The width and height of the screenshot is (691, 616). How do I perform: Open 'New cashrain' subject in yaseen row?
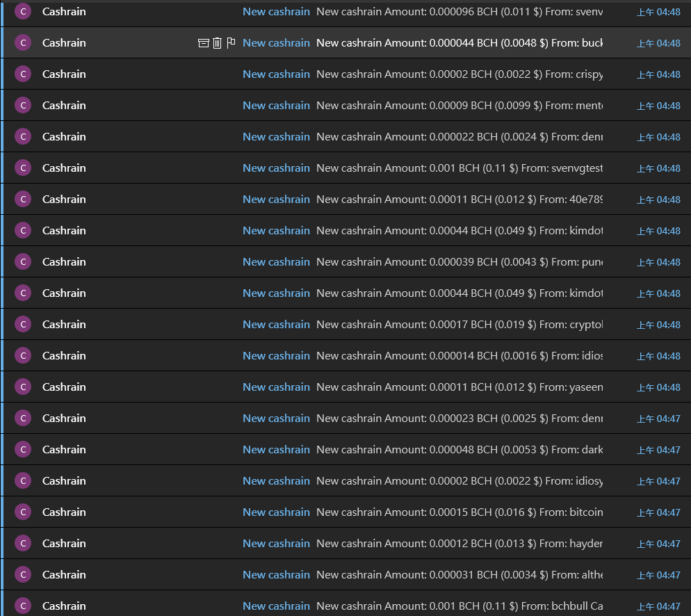tap(276, 387)
